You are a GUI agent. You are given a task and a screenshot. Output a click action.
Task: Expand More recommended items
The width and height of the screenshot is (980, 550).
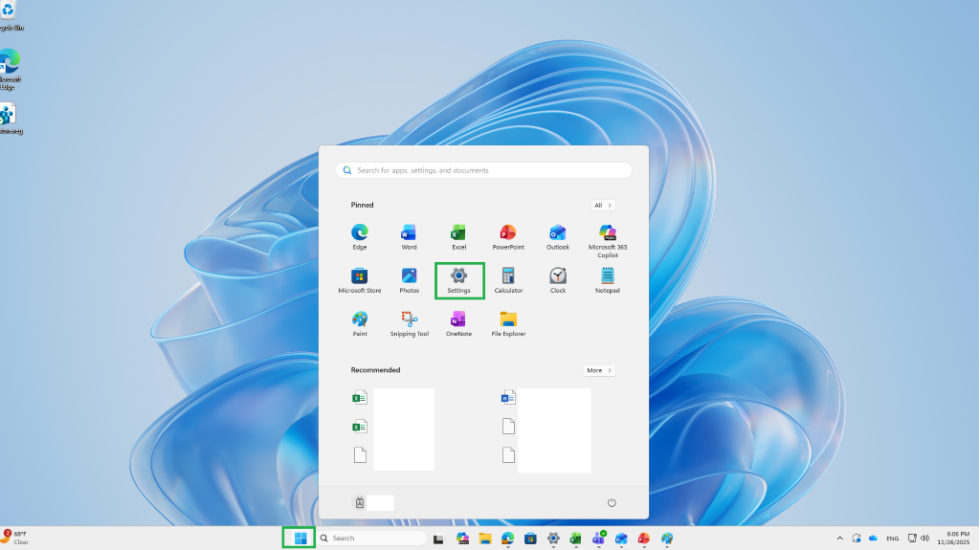click(x=599, y=370)
